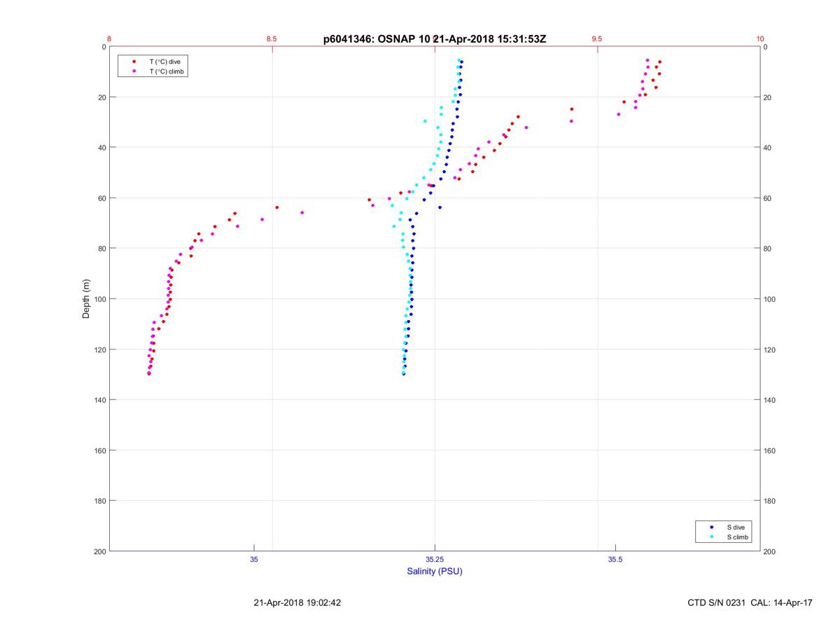The image size is (840, 620).
Task: Click the '8.5' temperature tick label
Action: pos(272,39)
